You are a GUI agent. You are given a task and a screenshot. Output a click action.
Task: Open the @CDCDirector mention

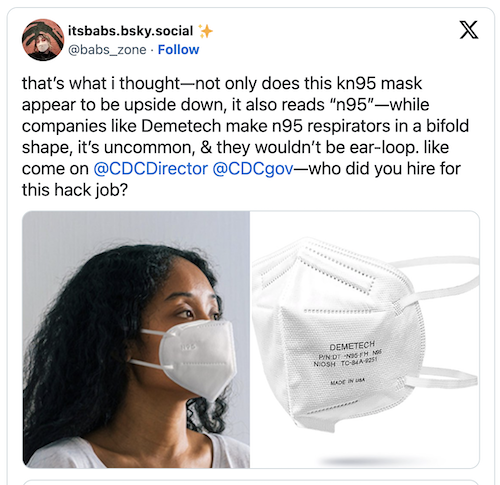coord(151,169)
